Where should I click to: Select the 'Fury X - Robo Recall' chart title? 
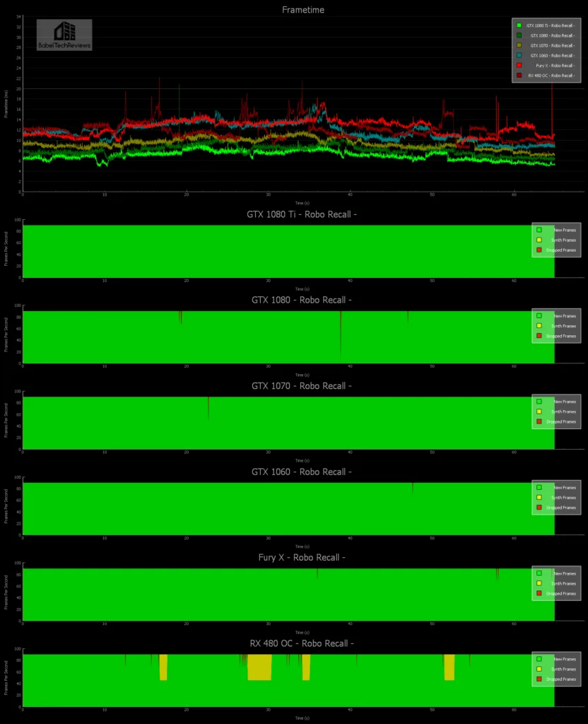(x=301, y=557)
